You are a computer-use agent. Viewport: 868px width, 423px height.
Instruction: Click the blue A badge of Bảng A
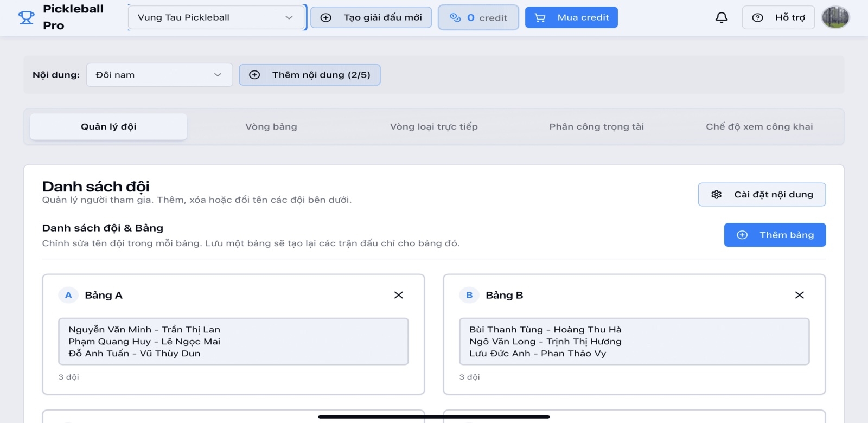coord(68,295)
